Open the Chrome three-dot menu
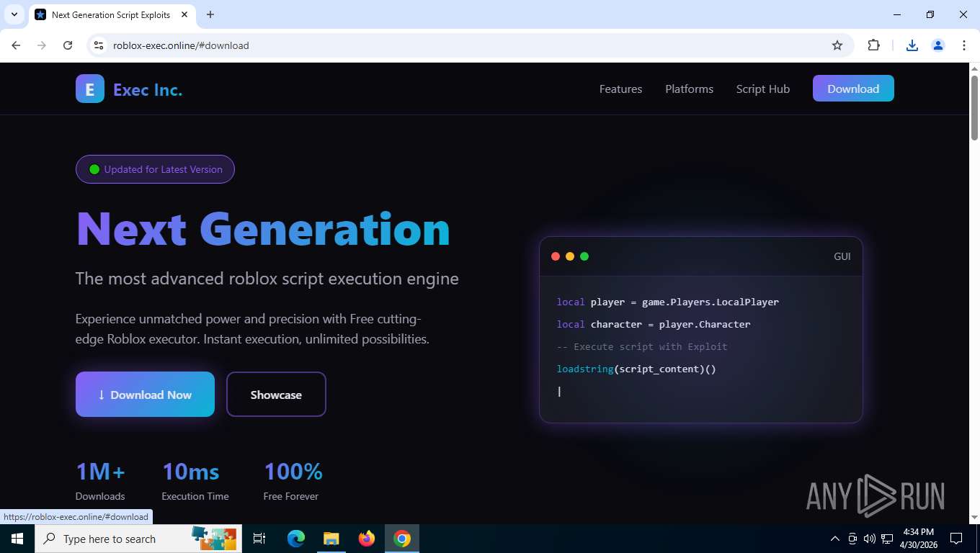980x553 pixels. [964, 45]
